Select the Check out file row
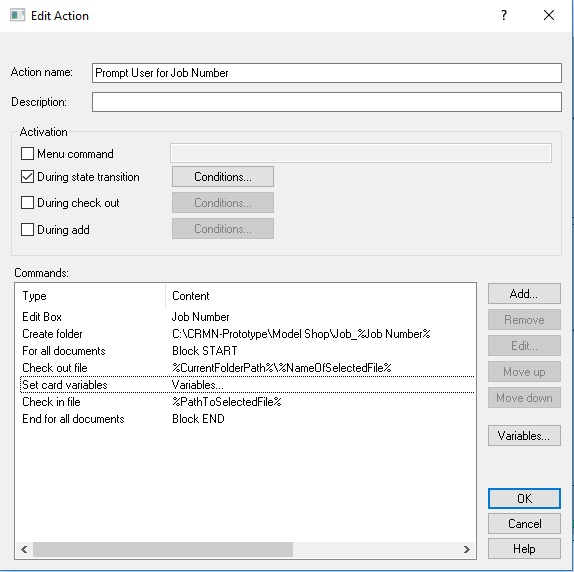Screen dimensions: 574x572 (247, 368)
